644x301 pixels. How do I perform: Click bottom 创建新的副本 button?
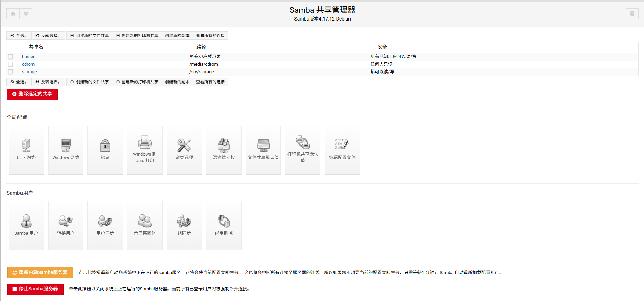pos(177,82)
